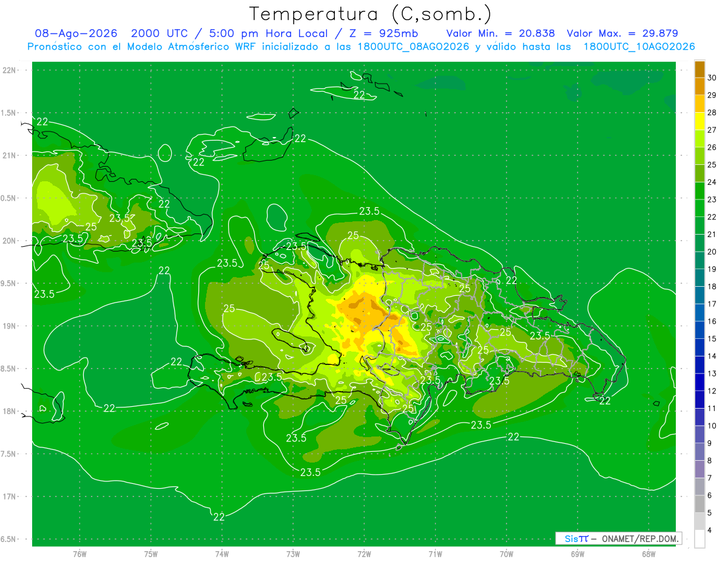This screenshot has width=728, height=562.
Task: Click legend swatch between 25 and 26
Action: [x=699, y=156]
